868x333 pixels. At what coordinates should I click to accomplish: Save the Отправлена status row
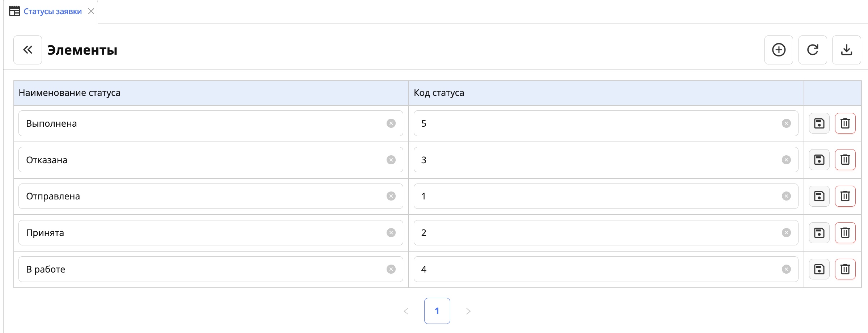[819, 196]
